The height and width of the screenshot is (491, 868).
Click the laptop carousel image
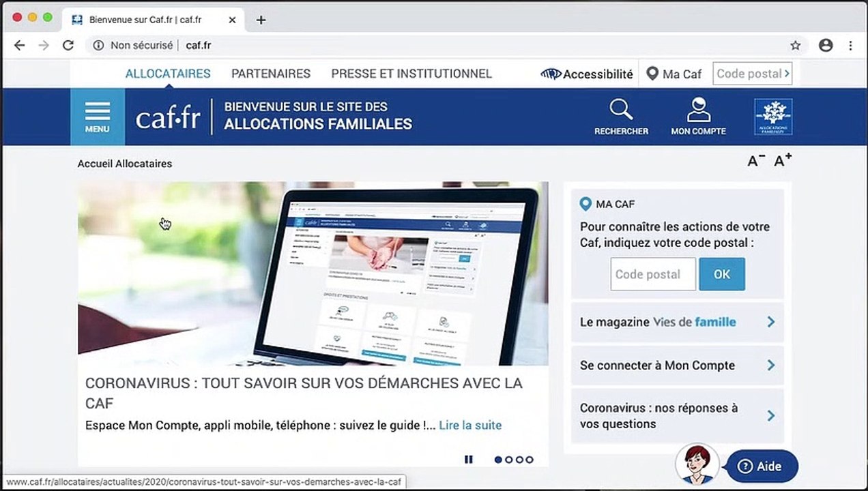(313, 273)
